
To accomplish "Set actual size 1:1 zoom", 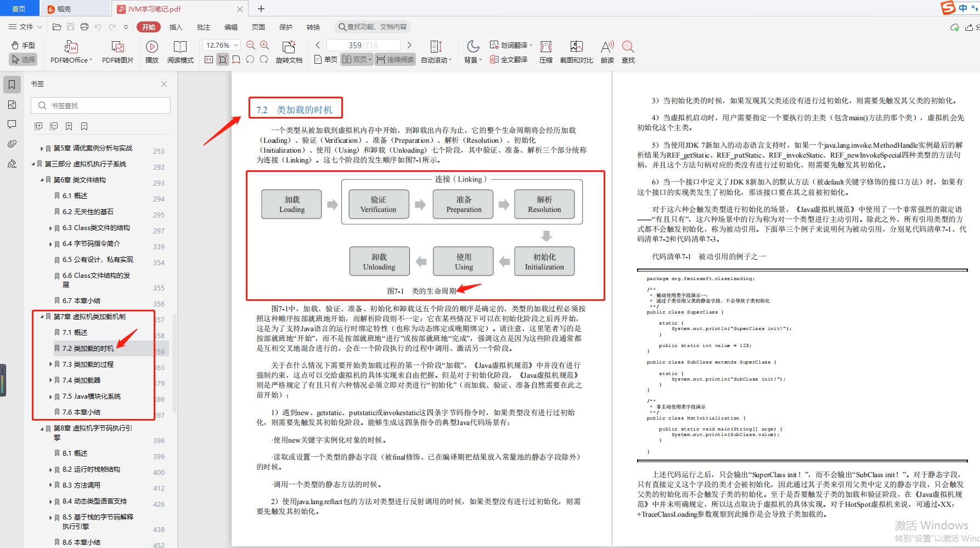I will [x=209, y=59].
